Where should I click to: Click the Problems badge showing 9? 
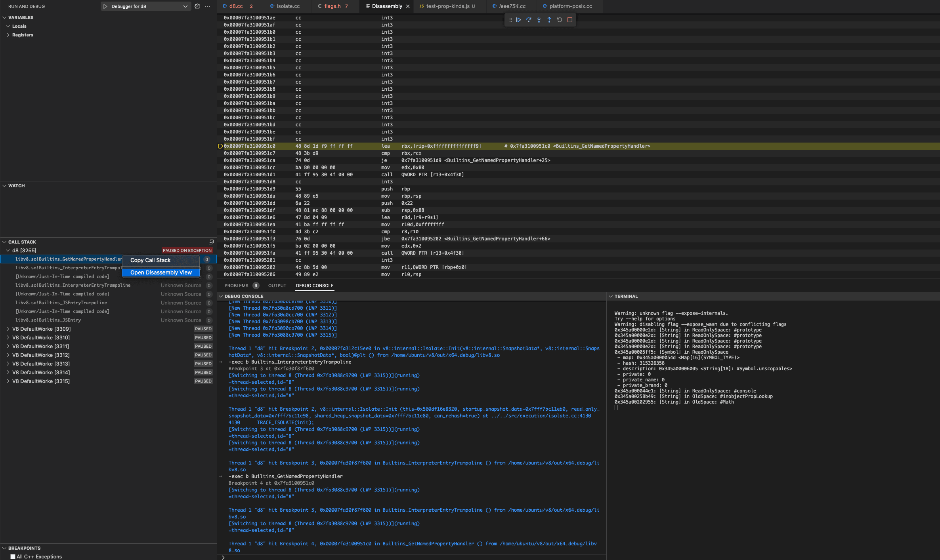point(256,285)
